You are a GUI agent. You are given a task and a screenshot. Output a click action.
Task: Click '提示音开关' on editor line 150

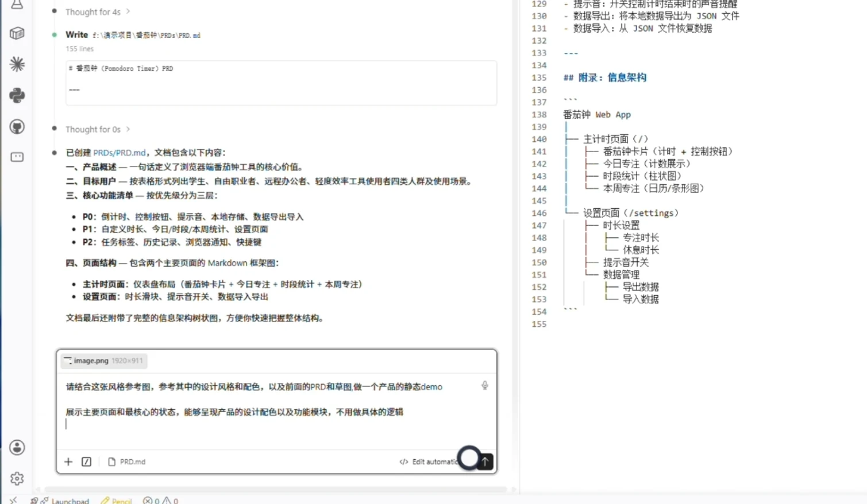click(626, 262)
